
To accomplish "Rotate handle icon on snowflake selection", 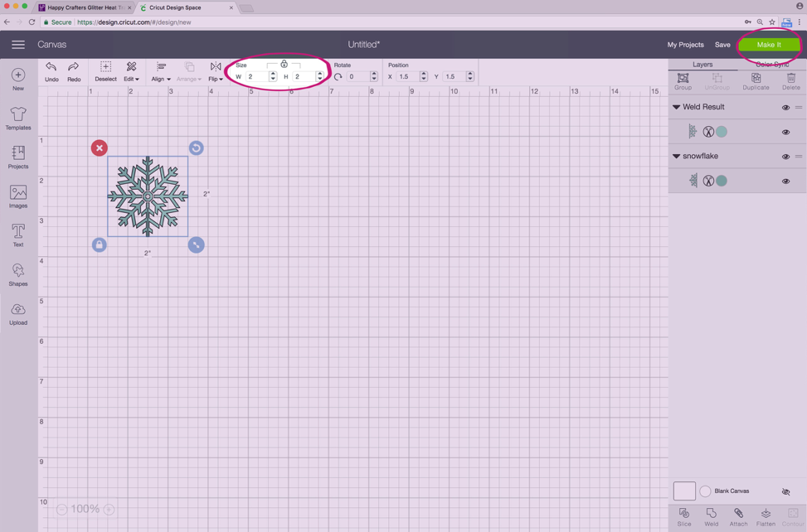I will coord(196,148).
